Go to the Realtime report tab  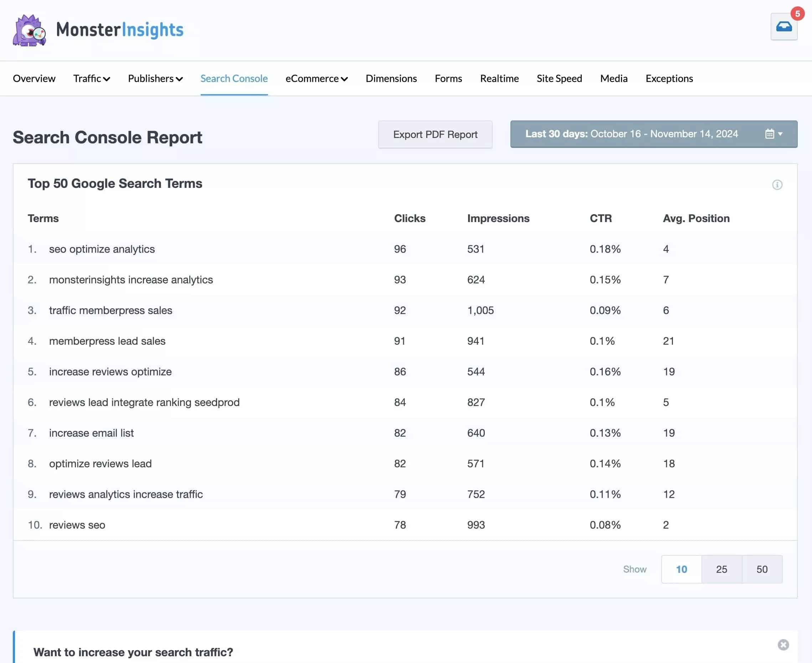pyautogui.click(x=499, y=79)
